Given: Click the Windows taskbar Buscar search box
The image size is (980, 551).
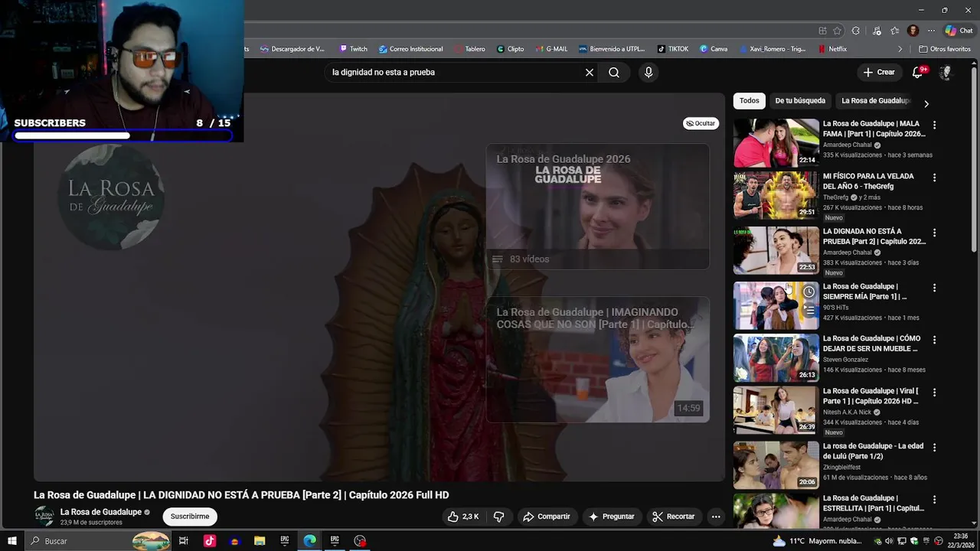Looking at the screenshot, I should click(x=98, y=541).
